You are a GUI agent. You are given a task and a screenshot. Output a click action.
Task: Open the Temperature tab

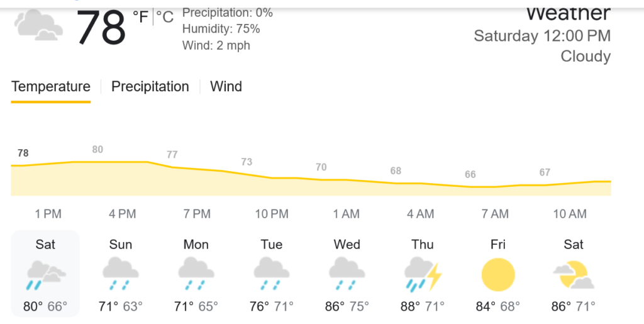click(51, 87)
